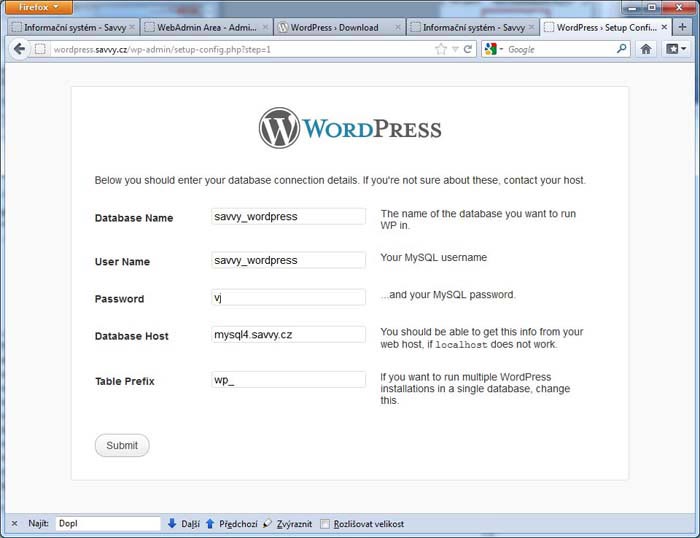Minimize the Firefox window
Viewport: 700px width, 538px height.
pos(632,8)
